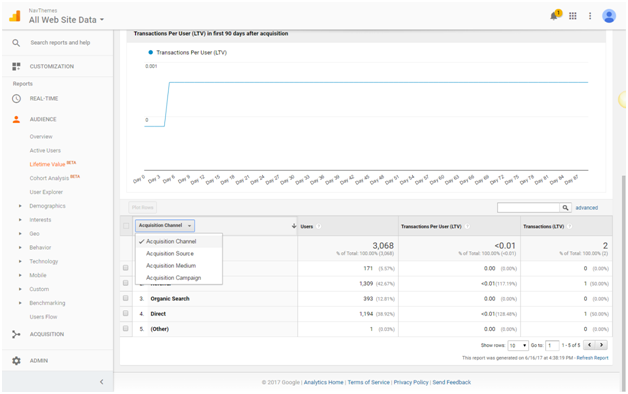Select Acquisition Medium in dropdown list
Image resolution: width=628 pixels, height=394 pixels.
point(179,265)
